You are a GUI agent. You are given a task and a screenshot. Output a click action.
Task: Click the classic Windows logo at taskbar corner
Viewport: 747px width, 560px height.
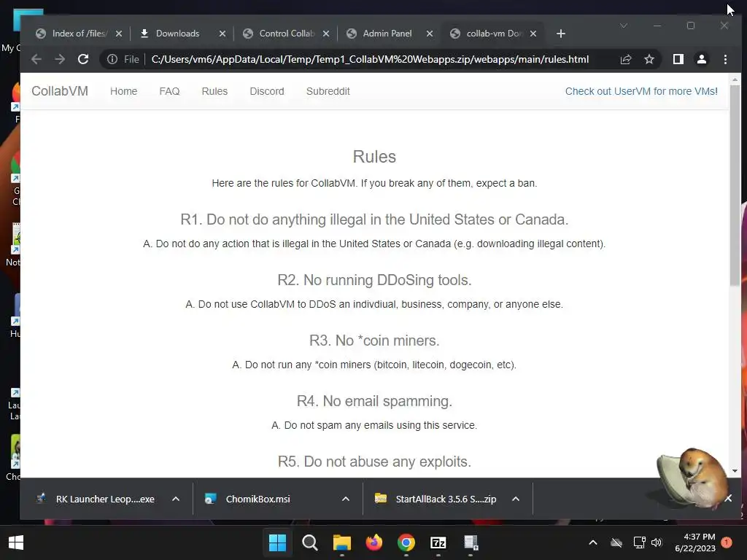pyautogui.click(x=16, y=542)
